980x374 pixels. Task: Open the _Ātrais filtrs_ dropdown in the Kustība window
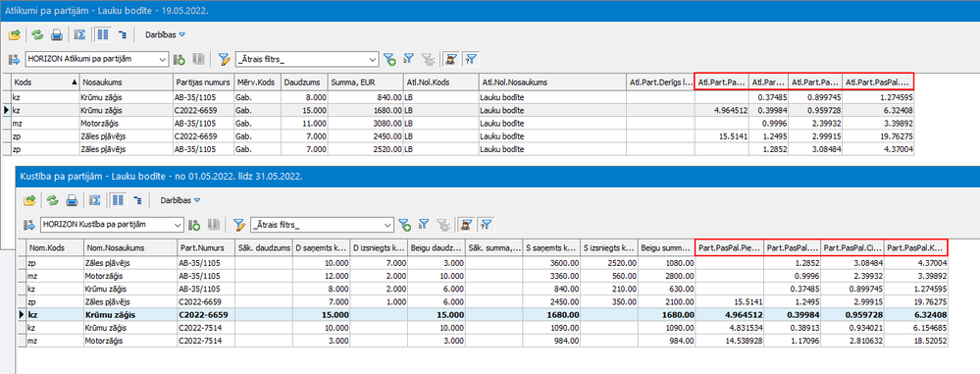pyautogui.click(x=323, y=225)
